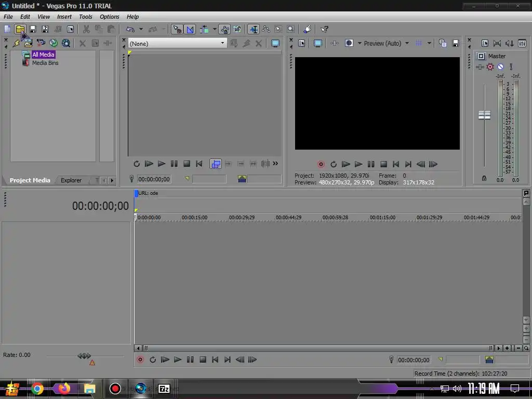Click the right arrow to show more tabs
The width and height of the screenshot is (532, 399).
point(112,180)
